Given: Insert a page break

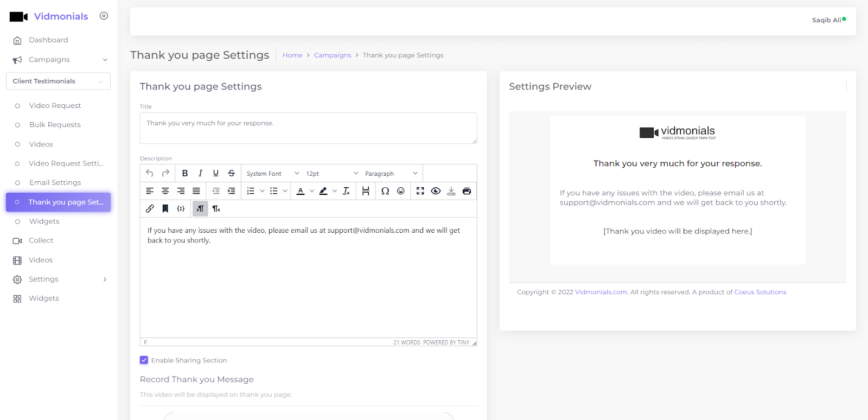Looking at the screenshot, I should (x=366, y=191).
